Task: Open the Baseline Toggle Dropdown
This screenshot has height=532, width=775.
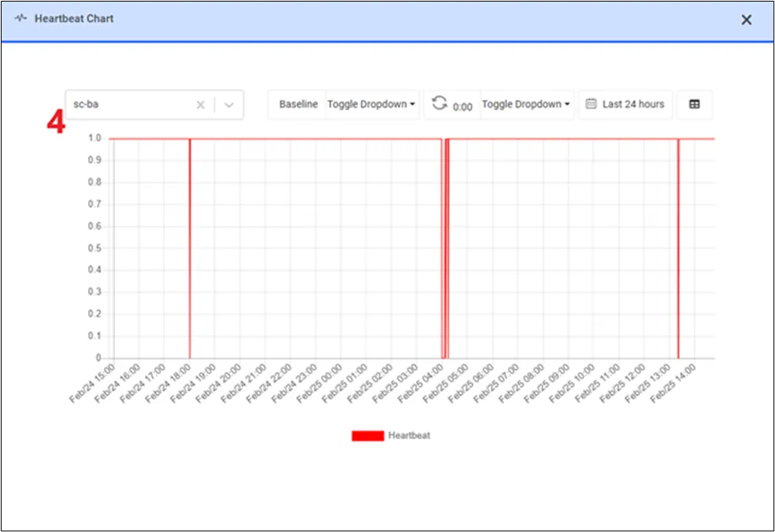Action: 371,104
